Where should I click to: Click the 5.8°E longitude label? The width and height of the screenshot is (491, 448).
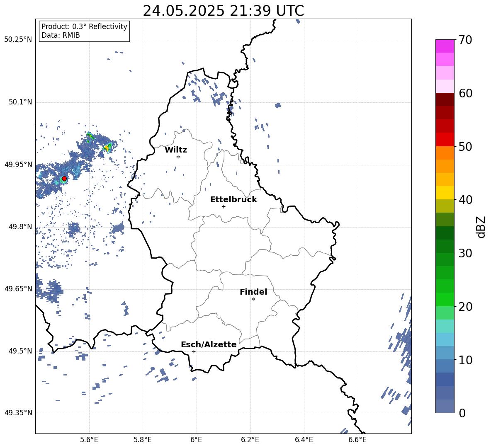coord(143,440)
